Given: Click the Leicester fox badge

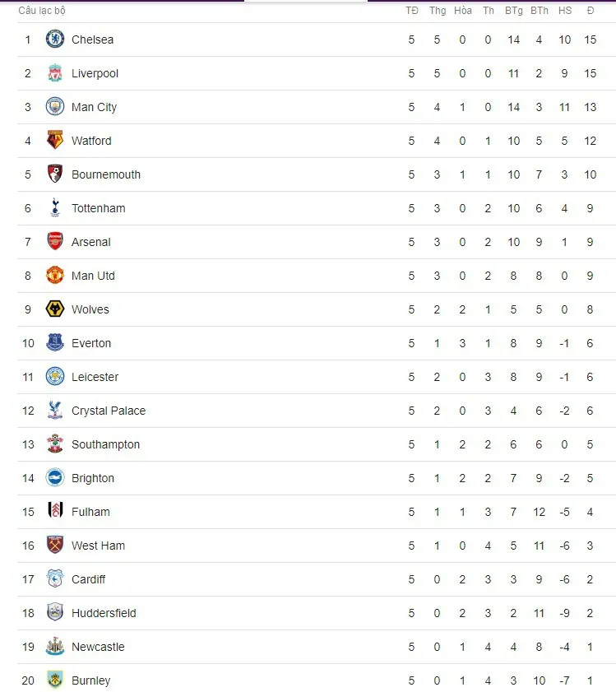Looking at the screenshot, I should pos(55,377).
